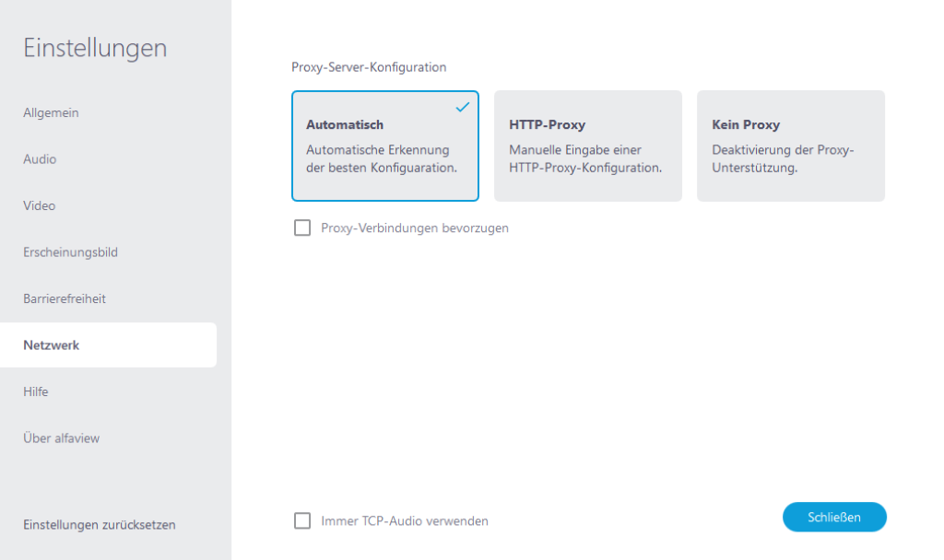Check the Immer TCP-Audio verwenden option
The height and width of the screenshot is (560, 944).
(x=301, y=520)
